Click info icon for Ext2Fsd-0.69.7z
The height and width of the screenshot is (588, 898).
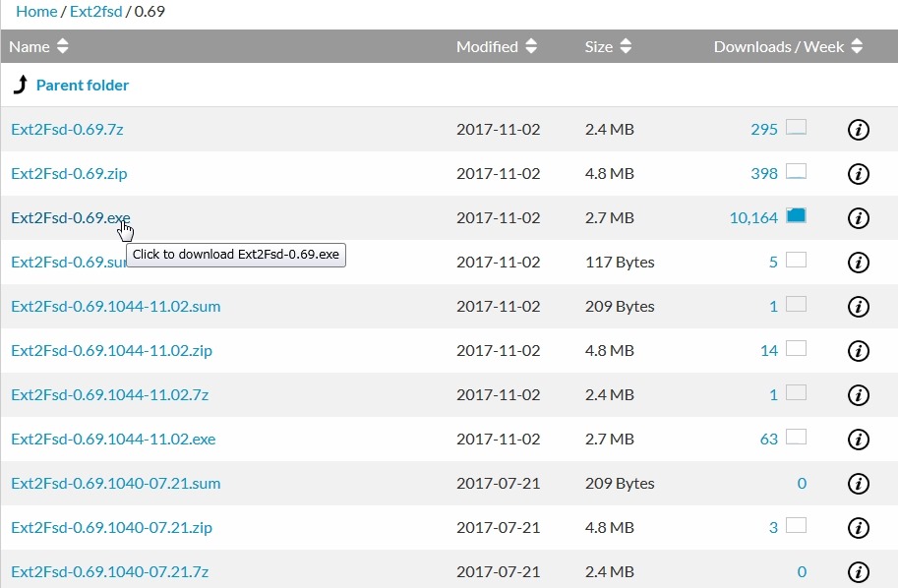[x=858, y=129]
